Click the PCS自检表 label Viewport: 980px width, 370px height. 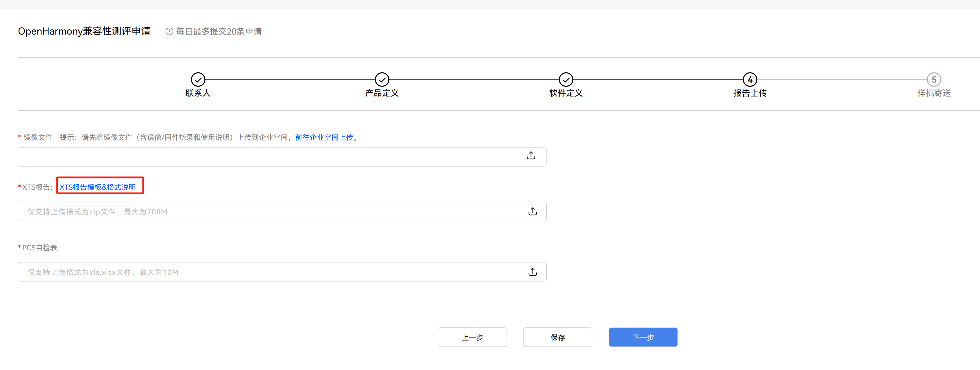[x=41, y=248]
